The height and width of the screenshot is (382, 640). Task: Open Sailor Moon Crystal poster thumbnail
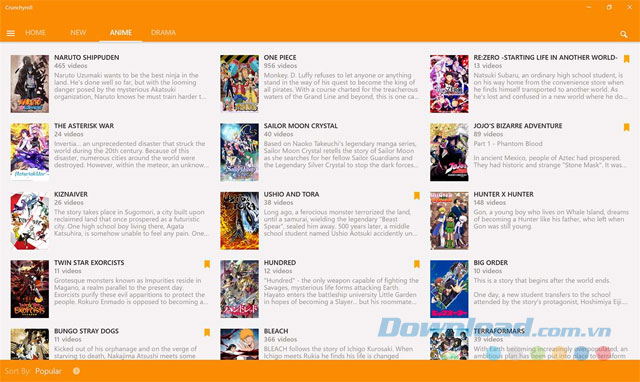(x=240, y=152)
